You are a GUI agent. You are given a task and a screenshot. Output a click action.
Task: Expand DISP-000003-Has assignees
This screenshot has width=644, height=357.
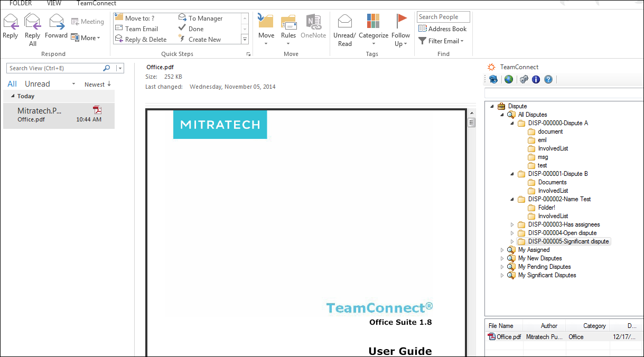coord(512,224)
